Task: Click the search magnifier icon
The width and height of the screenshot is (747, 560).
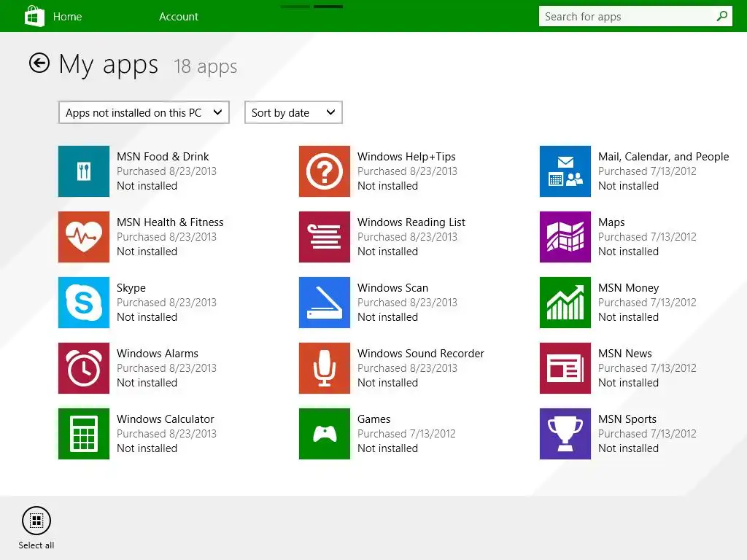Action: 721,16
